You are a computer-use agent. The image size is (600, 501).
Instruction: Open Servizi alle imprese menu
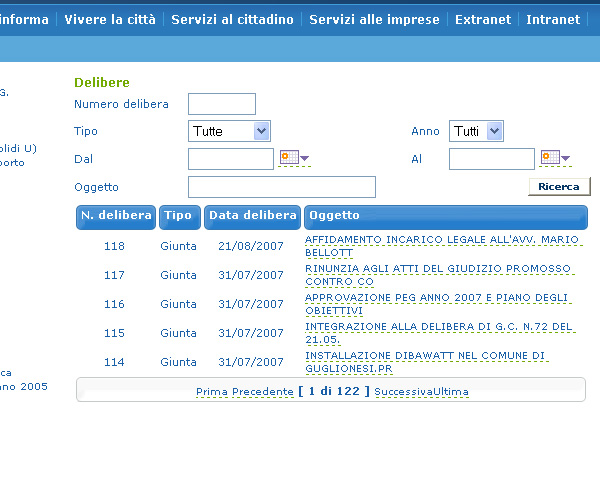(x=374, y=20)
